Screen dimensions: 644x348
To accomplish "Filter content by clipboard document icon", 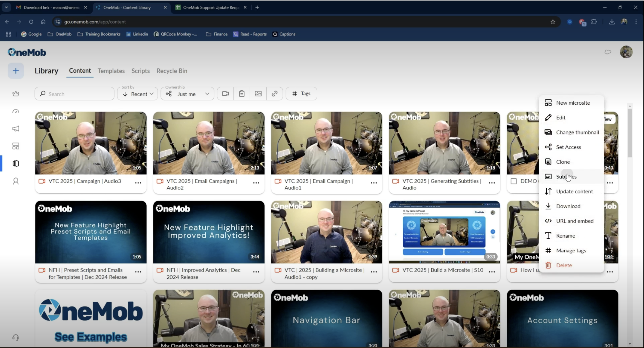I will tap(242, 94).
